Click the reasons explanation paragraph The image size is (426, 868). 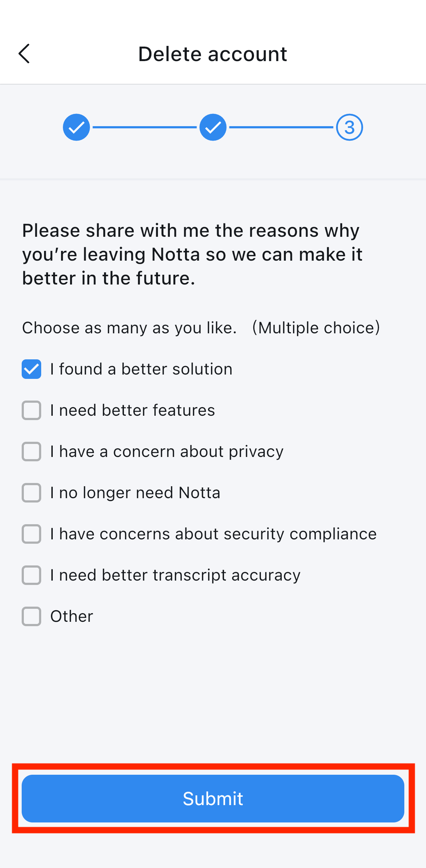pos(192,253)
